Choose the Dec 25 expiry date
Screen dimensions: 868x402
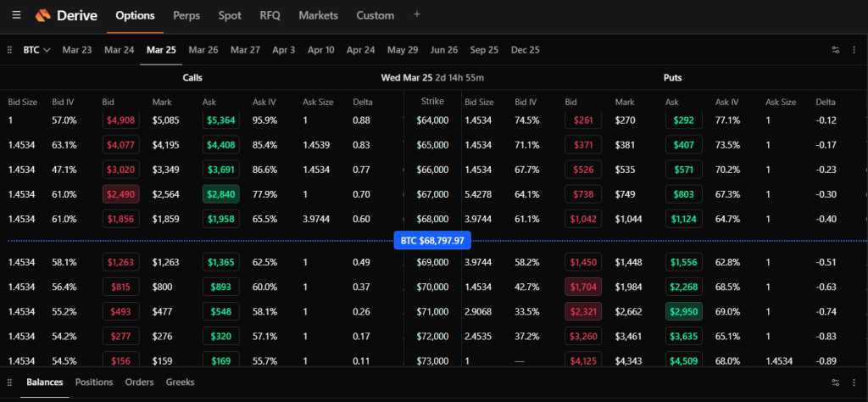click(x=525, y=50)
